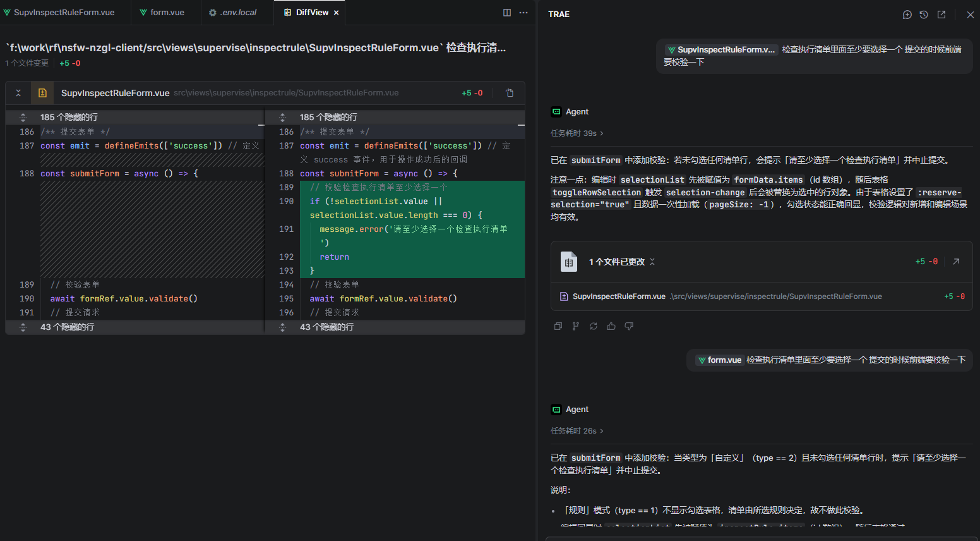Open the split editor layout icon
Viewport: 980px width, 541px height.
tap(507, 13)
